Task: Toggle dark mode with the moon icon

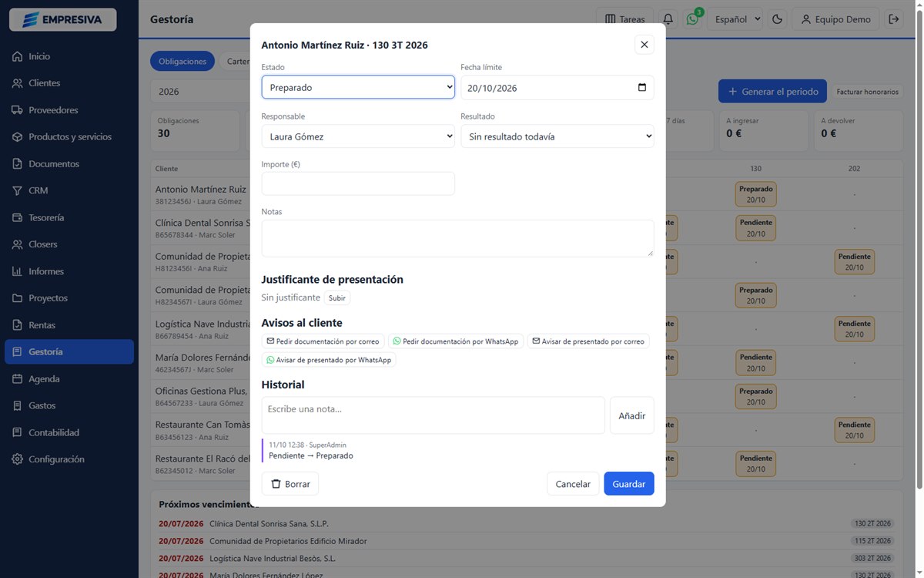Action: pyautogui.click(x=777, y=19)
